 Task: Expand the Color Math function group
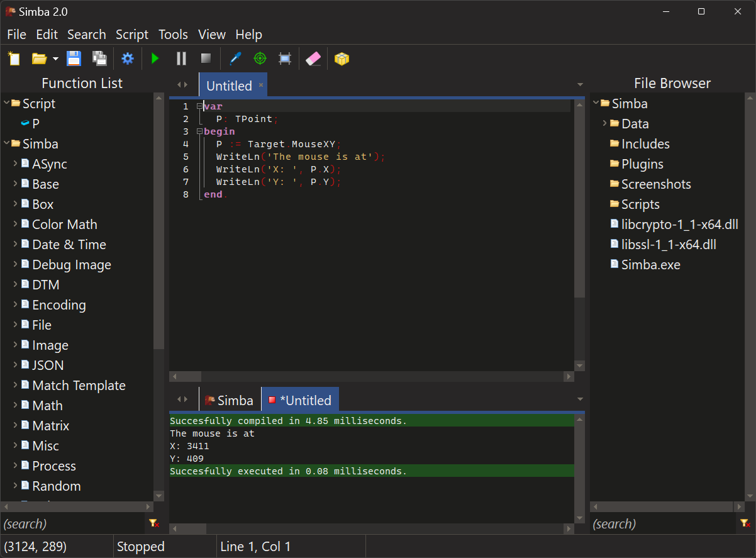point(16,224)
